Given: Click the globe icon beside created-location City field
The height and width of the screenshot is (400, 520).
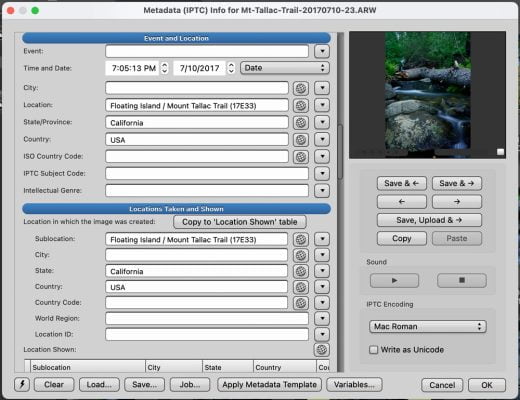Looking at the screenshot, I should tap(301, 255).
